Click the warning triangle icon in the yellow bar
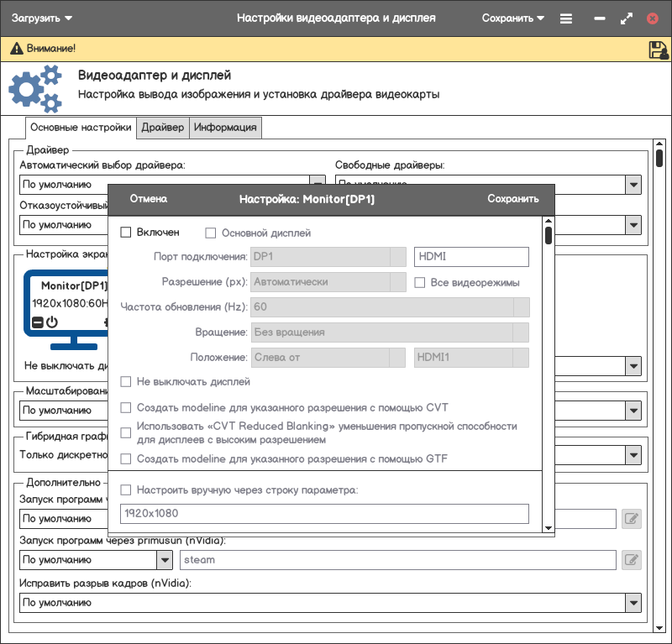This screenshot has height=644, width=672. 16,50
